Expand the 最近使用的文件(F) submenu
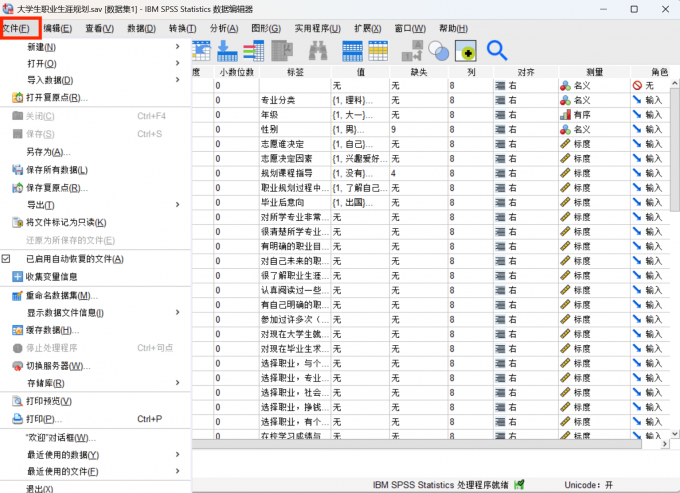Viewport: 680px width, 493px height. (x=177, y=471)
